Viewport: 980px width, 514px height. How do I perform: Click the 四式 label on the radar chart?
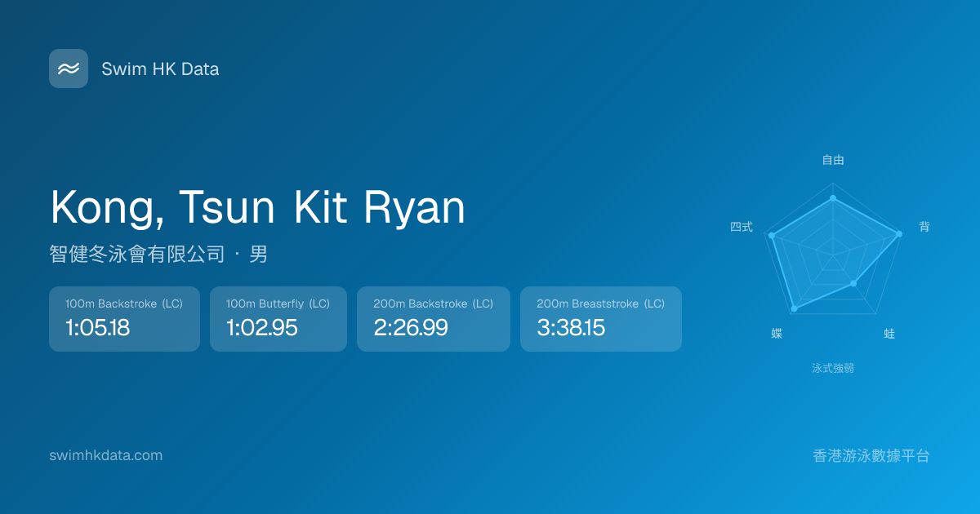[x=742, y=227]
